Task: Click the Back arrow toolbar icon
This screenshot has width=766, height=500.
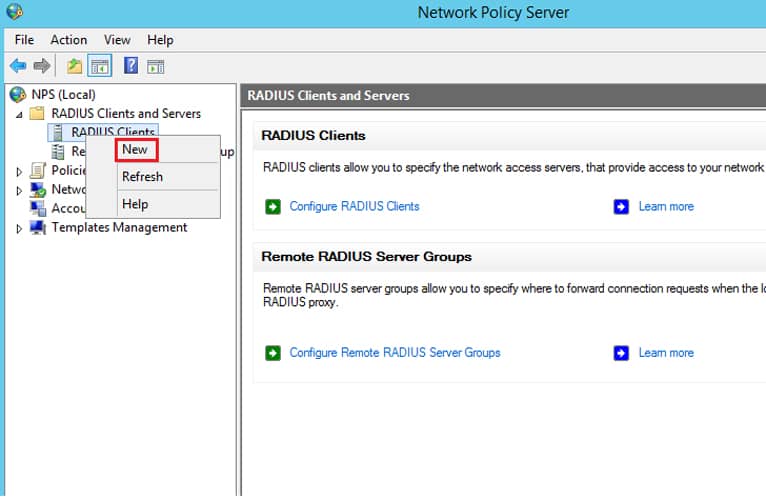Action: click(x=17, y=66)
